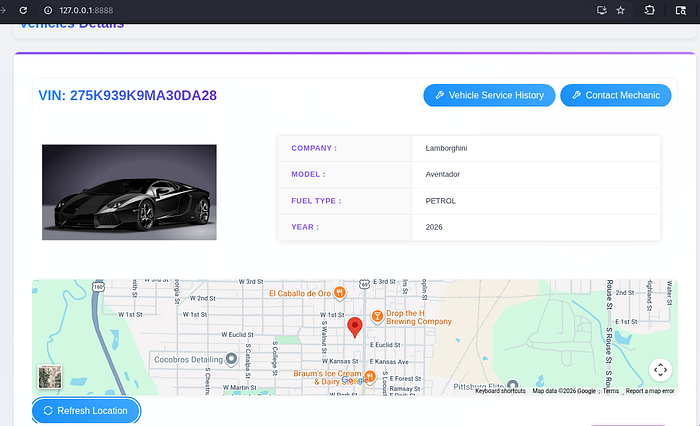
Task: Open map Keyboard shortcuts link
Action: coord(500,391)
